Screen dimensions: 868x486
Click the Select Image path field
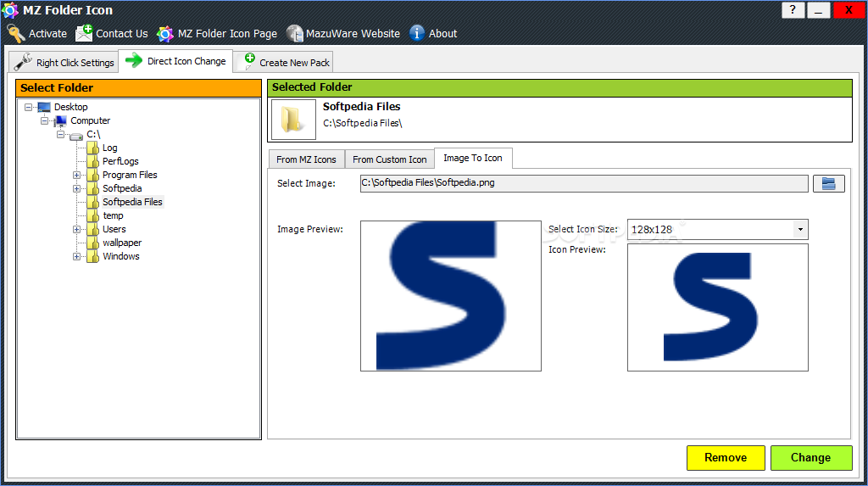pos(584,183)
